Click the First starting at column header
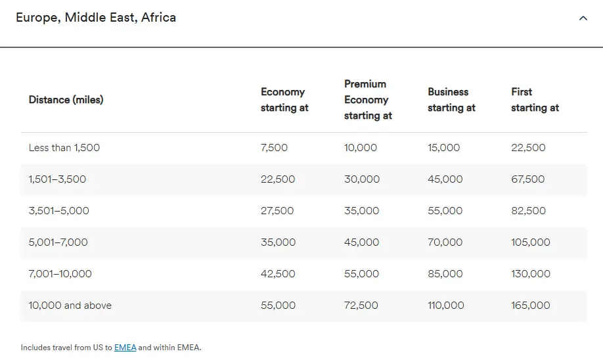The height and width of the screenshot is (364, 603). coord(535,100)
